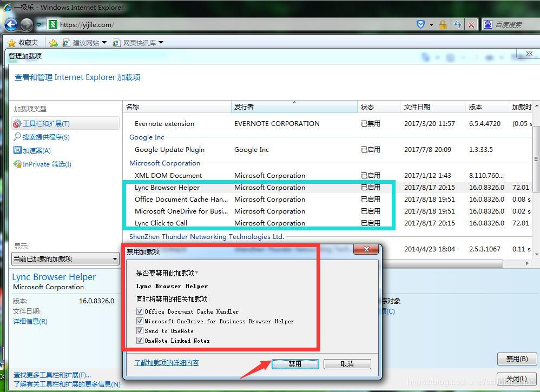Click the refresh page icon
Screen dimensions: 540x392
point(457,24)
